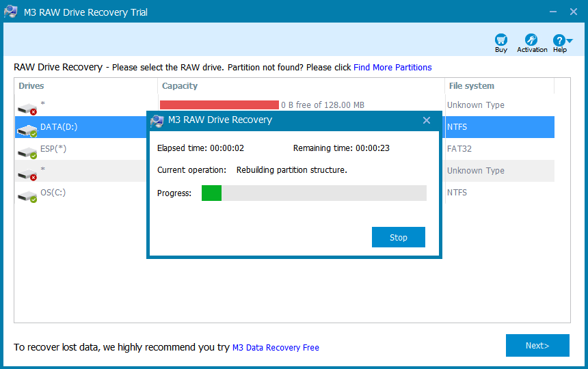Screen dimensions: 588x369
Task: Sort by the File system column header
Action: pos(471,86)
